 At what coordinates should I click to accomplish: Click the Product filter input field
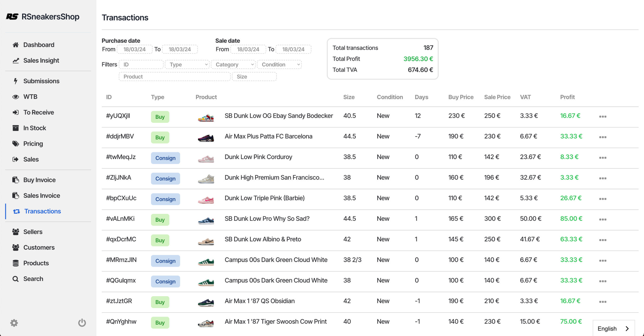point(174,77)
